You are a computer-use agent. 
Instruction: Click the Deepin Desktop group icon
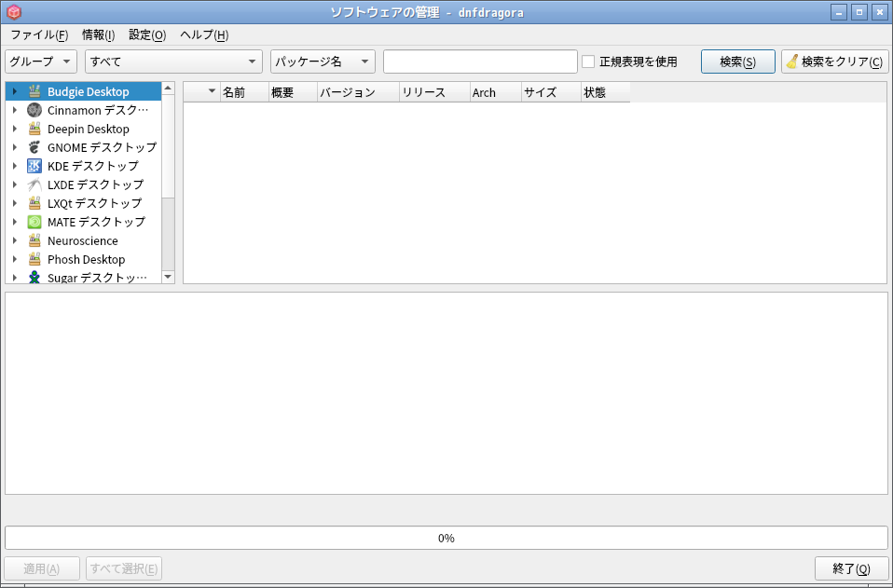[x=34, y=129]
